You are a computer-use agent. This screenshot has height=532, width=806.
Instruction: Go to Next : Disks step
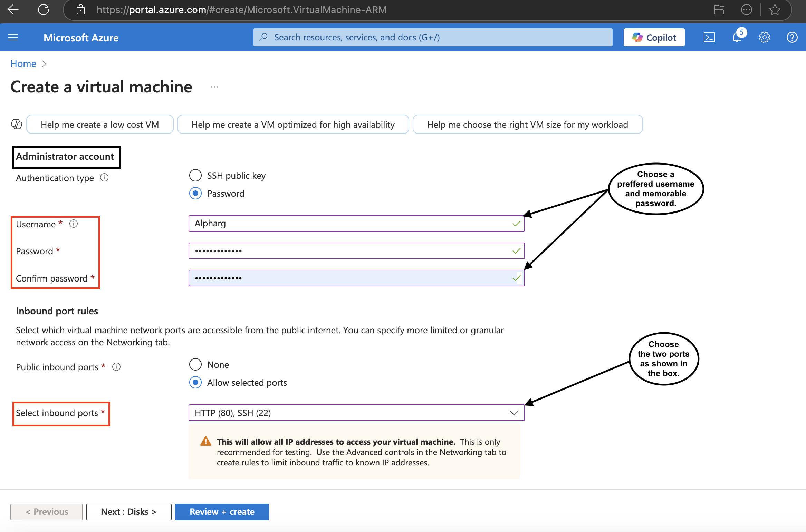[129, 512]
